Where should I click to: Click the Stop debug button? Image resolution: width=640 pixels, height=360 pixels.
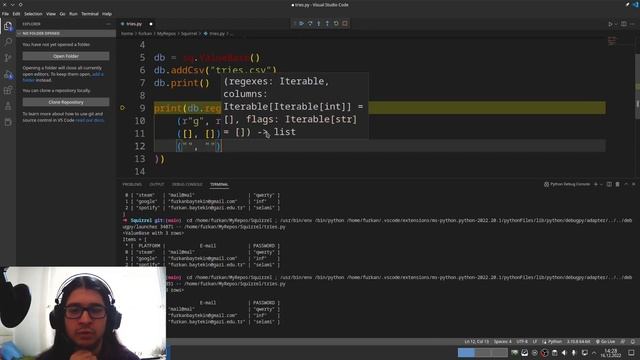point(345,24)
